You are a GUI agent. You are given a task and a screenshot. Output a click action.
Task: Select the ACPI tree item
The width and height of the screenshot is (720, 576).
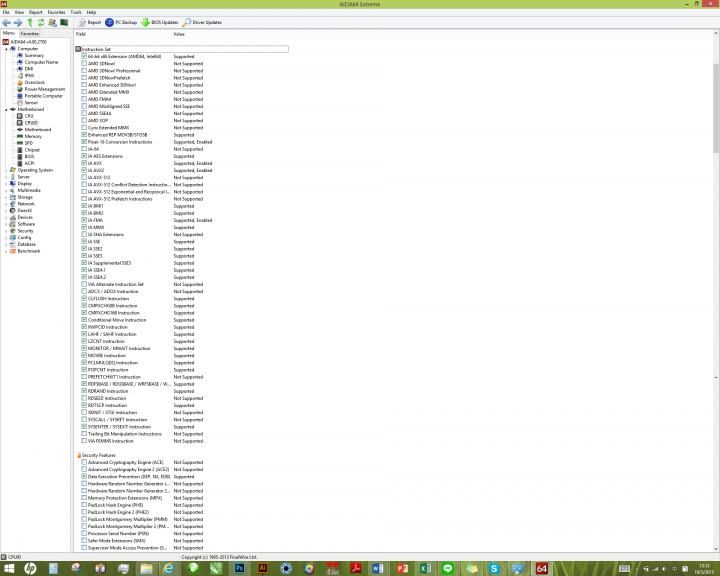(29, 163)
